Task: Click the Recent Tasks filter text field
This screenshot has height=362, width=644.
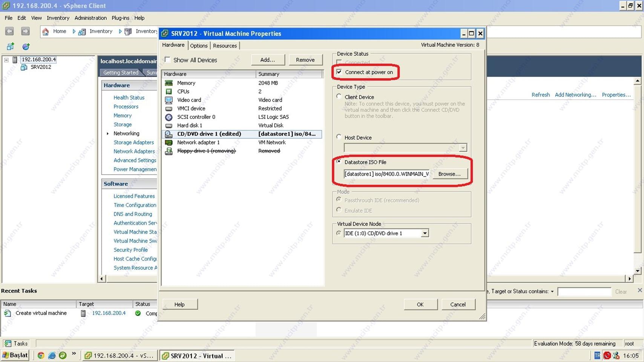Action: pyautogui.click(x=584, y=291)
